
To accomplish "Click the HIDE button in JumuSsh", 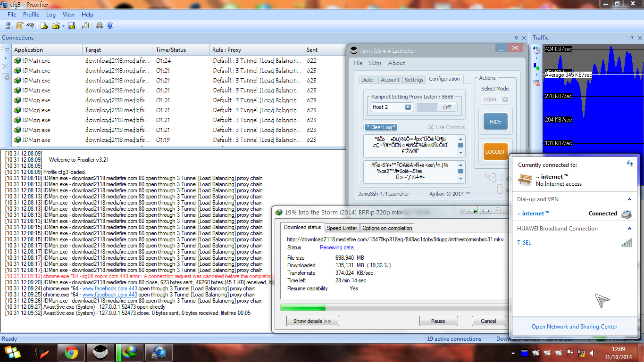I will (495, 122).
